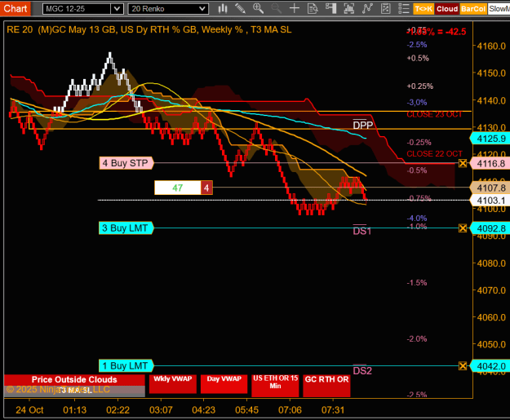The image size is (510, 420).
Task: Toggle the T<>K button
Action: [424, 9]
